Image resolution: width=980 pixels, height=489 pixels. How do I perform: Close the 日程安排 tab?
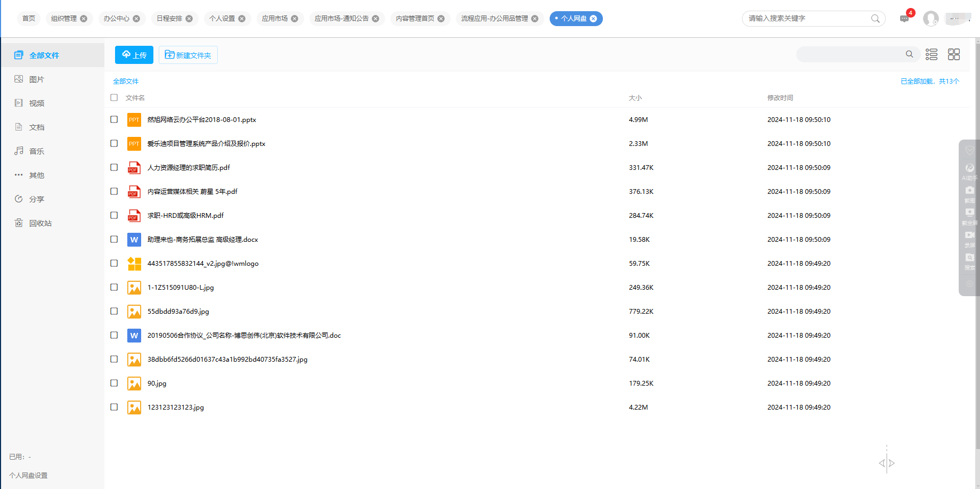point(189,19)
